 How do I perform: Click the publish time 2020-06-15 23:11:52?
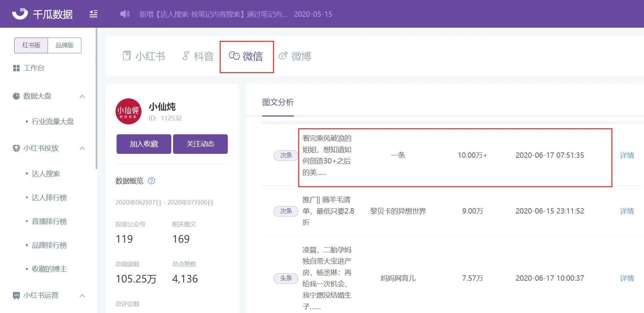point(550,211)
